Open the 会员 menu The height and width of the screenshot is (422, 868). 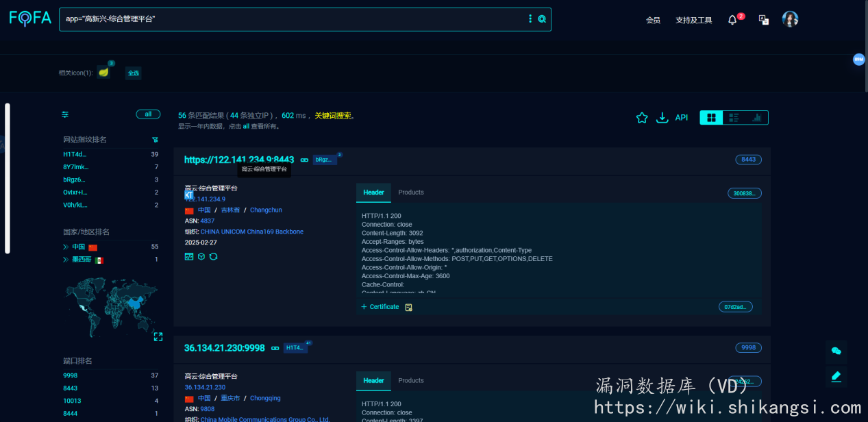tap(653, 20)
